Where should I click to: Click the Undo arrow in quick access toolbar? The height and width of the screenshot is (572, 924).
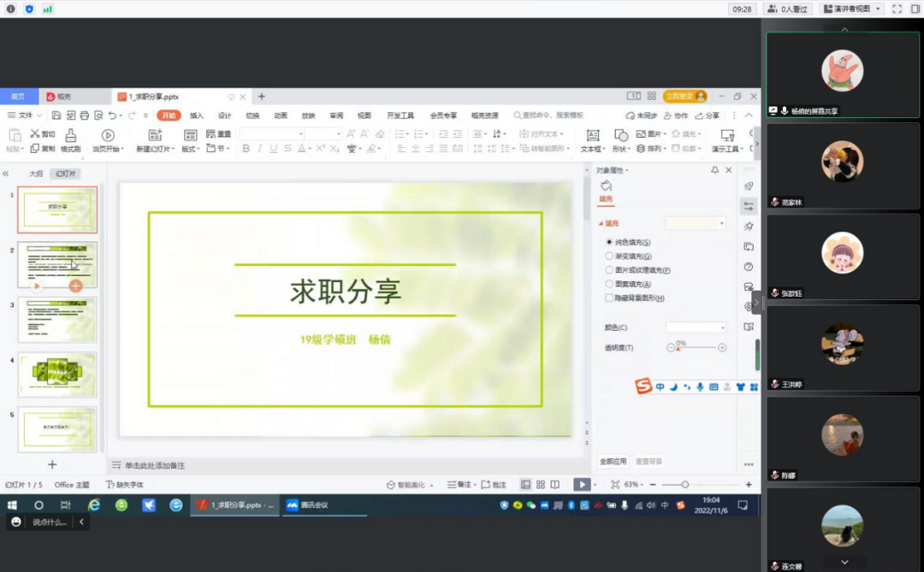tap(113, 115)
